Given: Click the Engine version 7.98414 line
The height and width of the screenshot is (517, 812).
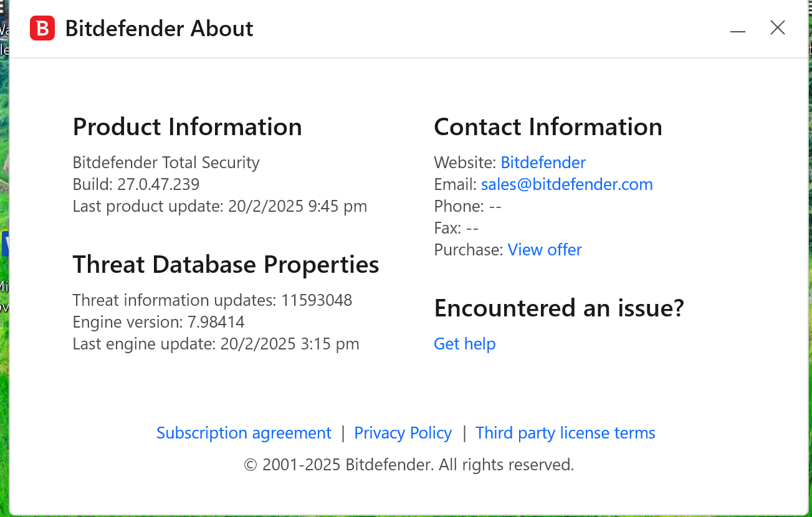Looking at the screenshot, I should click(158, 323).
